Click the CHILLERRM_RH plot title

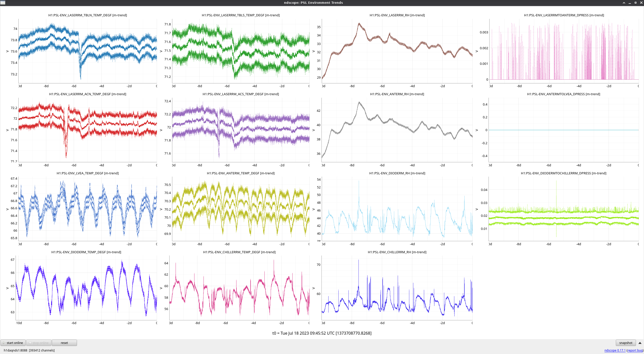click(x=397, y=252)
